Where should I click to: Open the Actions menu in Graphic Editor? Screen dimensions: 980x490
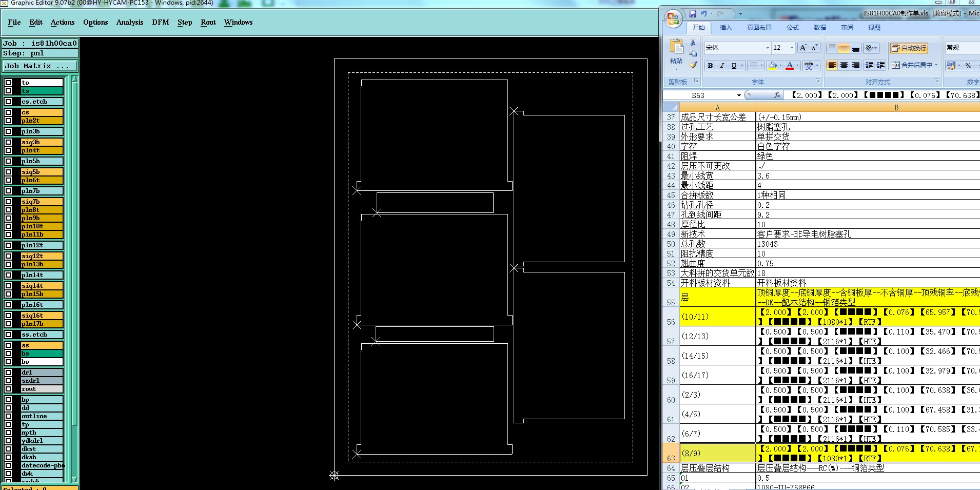pyautogui.click(x=63, y=22)
